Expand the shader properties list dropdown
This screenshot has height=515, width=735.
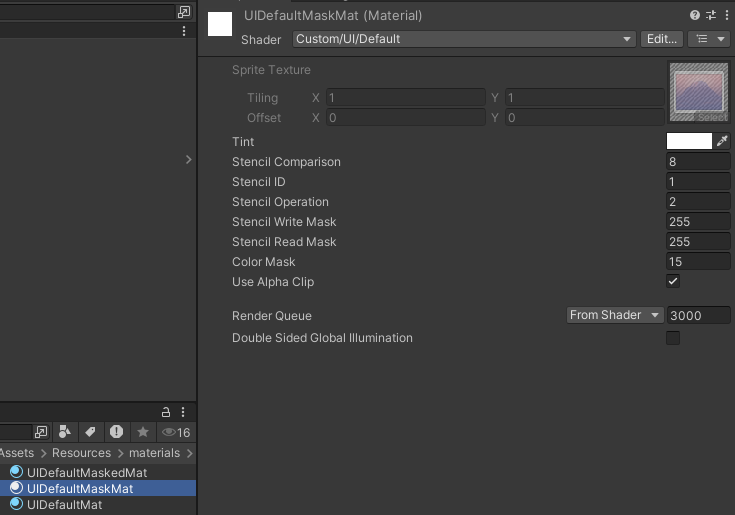coord(709,39)
